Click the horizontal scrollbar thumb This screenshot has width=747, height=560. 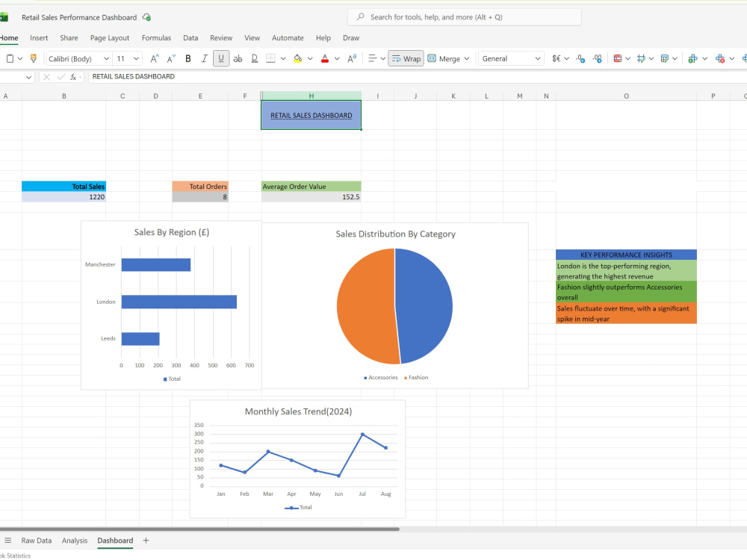pyautogui.click(x=199, y=529)
